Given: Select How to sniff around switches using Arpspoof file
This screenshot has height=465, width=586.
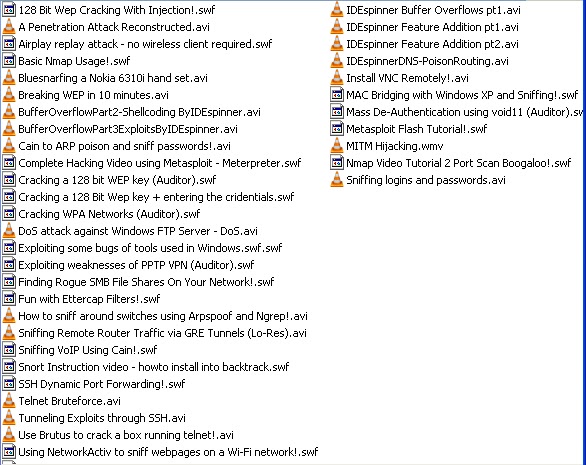Looking at the screenshot, I should click(x=163, y=316).
